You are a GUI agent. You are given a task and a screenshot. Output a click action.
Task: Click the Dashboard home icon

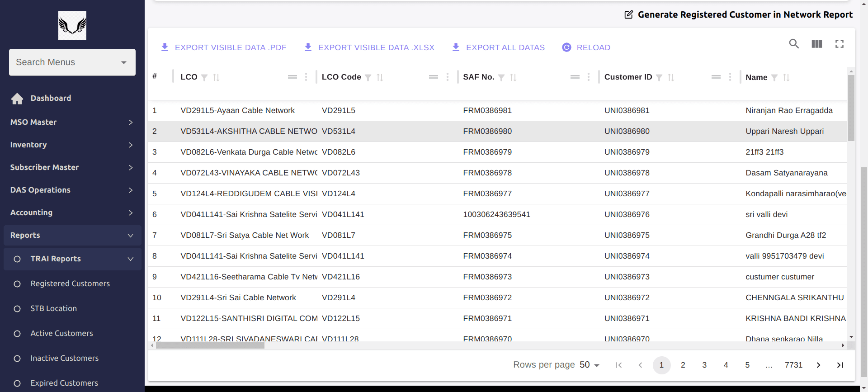coord(17,99)
